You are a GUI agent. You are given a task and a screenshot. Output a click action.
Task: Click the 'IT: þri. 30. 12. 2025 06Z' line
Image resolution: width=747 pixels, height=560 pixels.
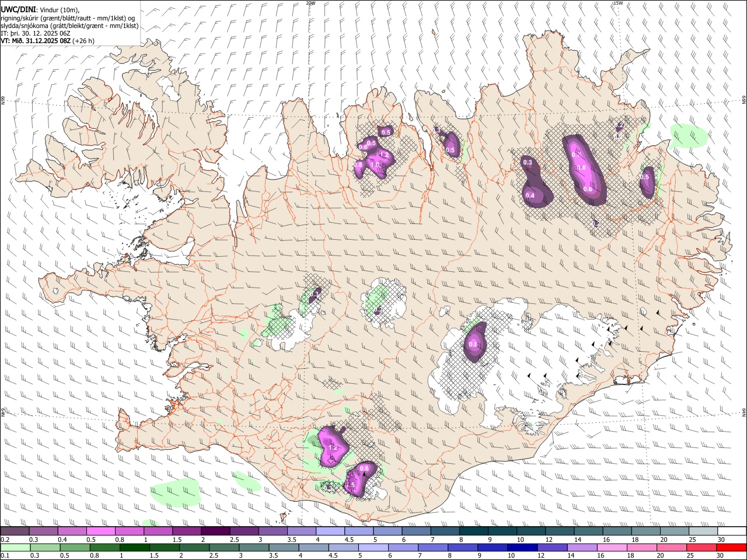click(36, 33)
